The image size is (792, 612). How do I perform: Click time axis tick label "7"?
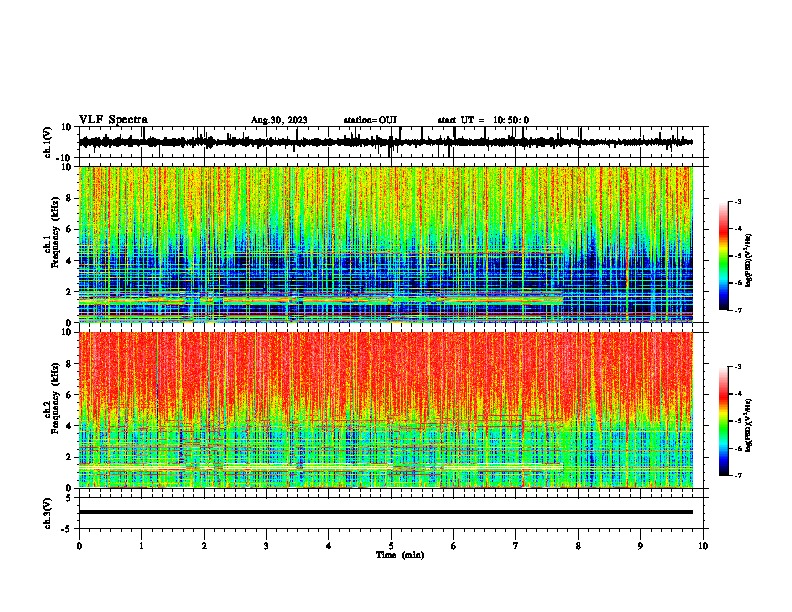[516, 546]
